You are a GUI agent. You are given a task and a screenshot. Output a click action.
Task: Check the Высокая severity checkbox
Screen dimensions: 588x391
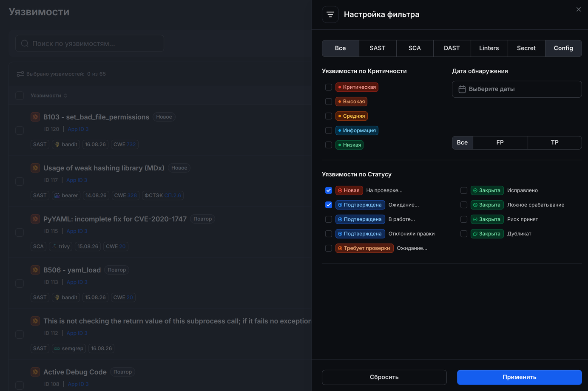[329, 102]
